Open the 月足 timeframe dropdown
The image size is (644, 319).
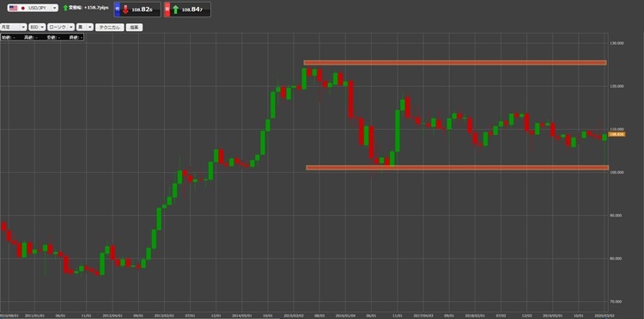pos(14,27)
